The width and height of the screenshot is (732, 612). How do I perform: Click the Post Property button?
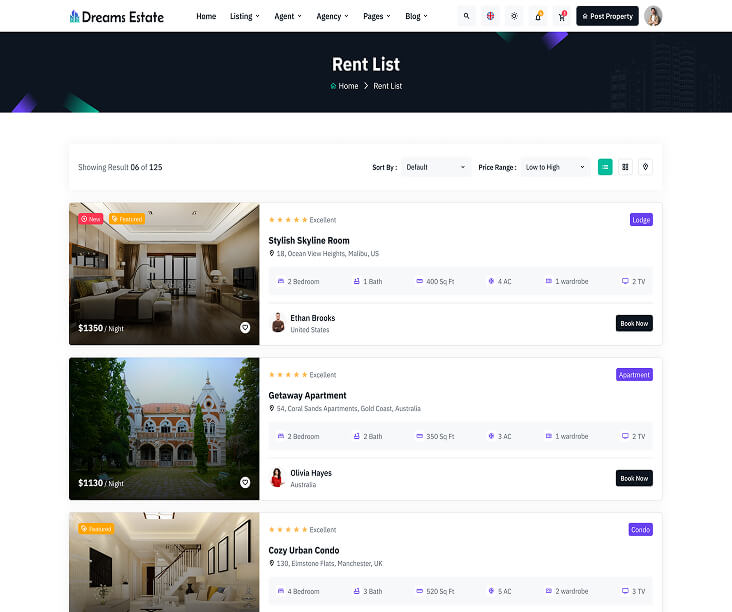coord(607,16)
